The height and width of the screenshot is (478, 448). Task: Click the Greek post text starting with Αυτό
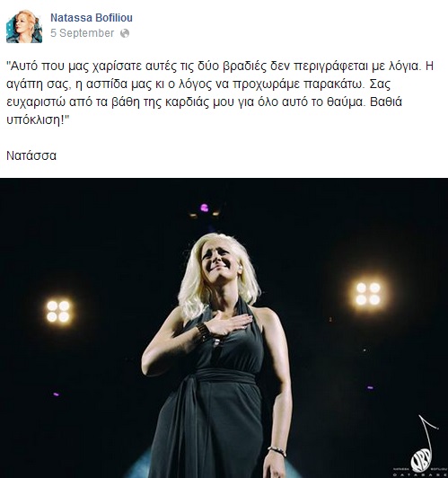(x=220, y=93)
